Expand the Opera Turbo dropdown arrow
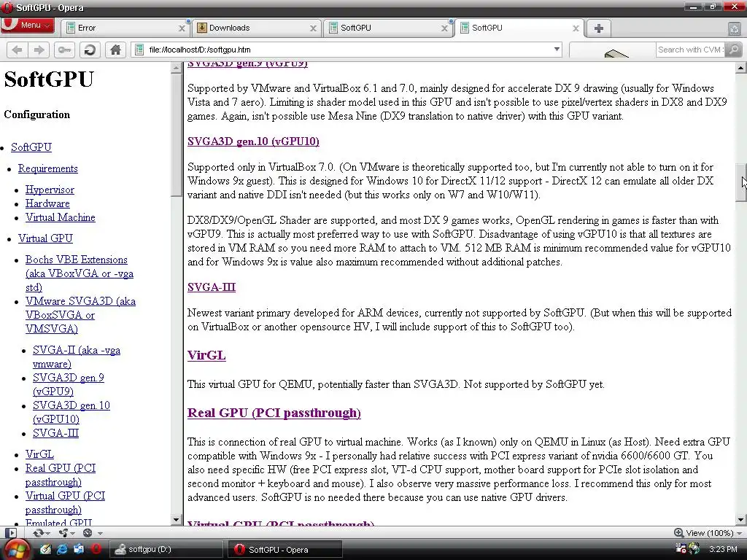 point(100,533)
